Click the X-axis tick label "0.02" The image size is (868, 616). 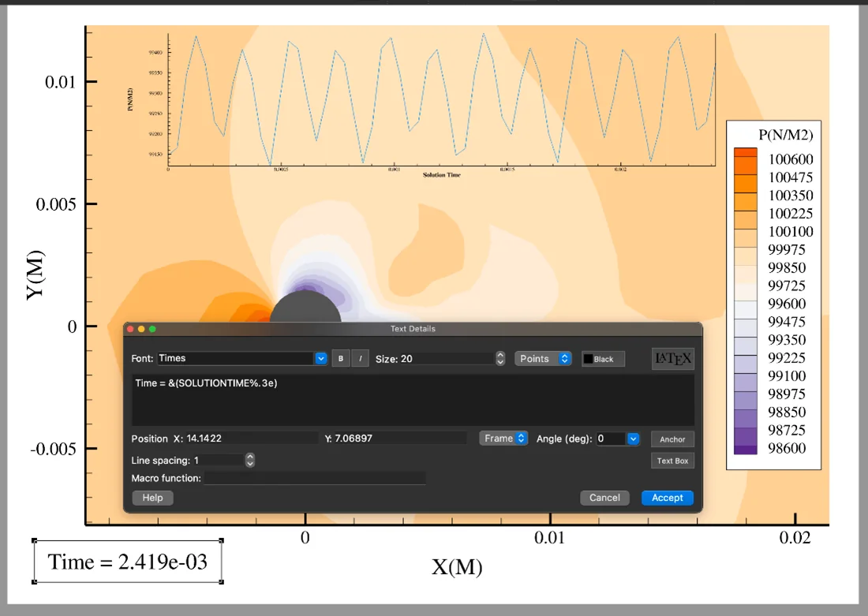(795, 537)
